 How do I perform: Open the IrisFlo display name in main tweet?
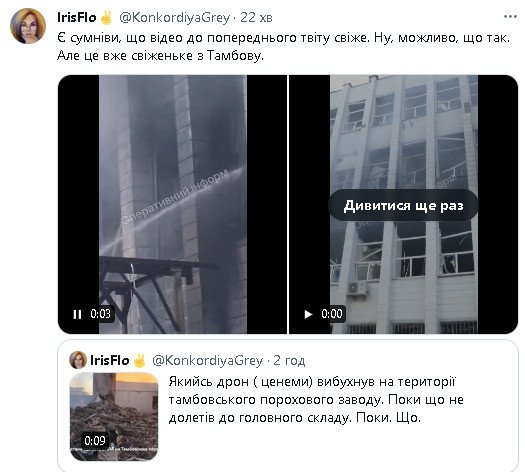77,17
